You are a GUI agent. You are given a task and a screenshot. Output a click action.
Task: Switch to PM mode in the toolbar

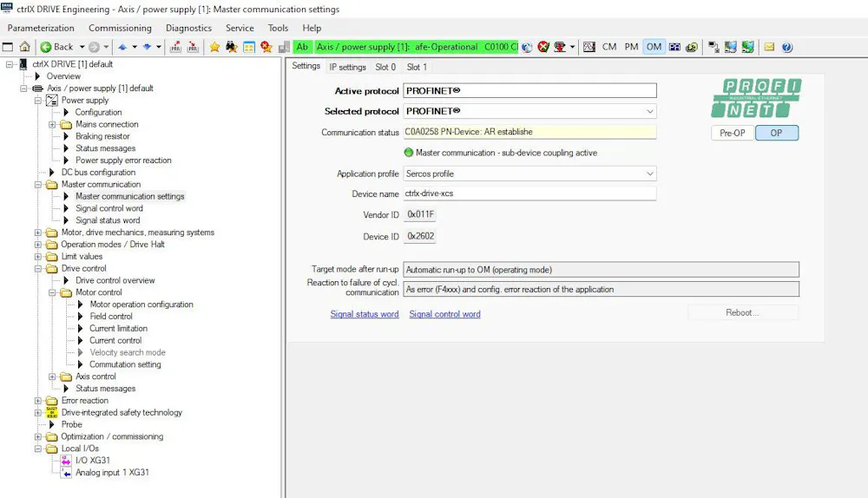[x=631, y=47]
